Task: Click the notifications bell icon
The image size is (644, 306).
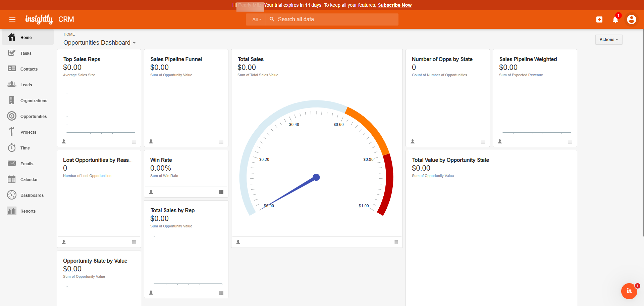Action: pyautogui.click(x=615, y=19)
